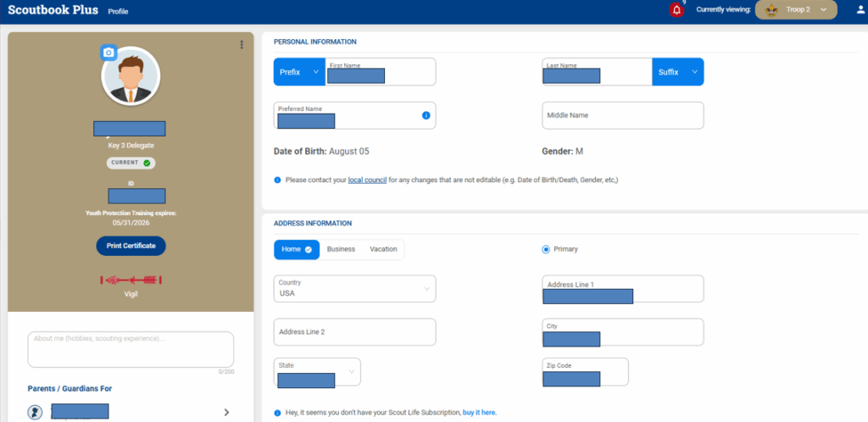Open the notifications bell icon
The width and height of the screenshot is (868, 422).
coord(676,10)
